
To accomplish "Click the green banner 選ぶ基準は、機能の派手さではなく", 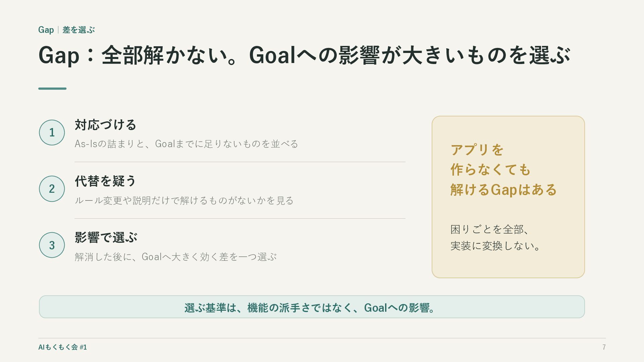I will [312, 307].
